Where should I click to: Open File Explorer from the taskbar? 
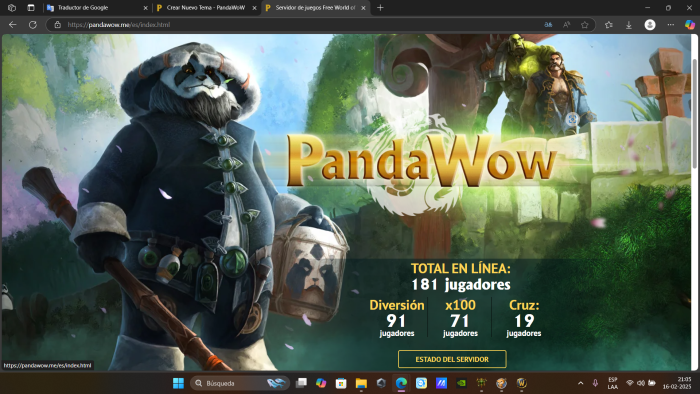click(x=361, y=383)
